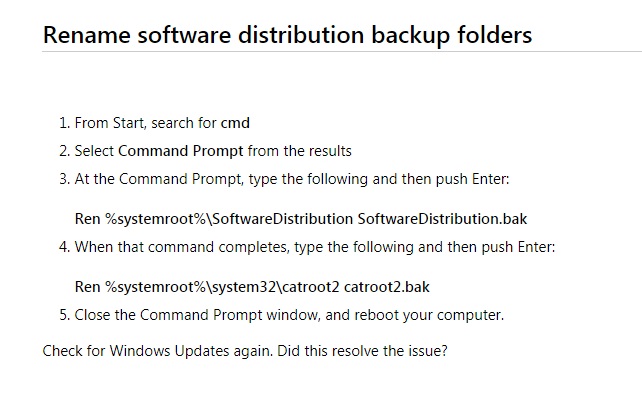
Task: Click the question Did this resolve the issue?
Action: pos(362,351)
